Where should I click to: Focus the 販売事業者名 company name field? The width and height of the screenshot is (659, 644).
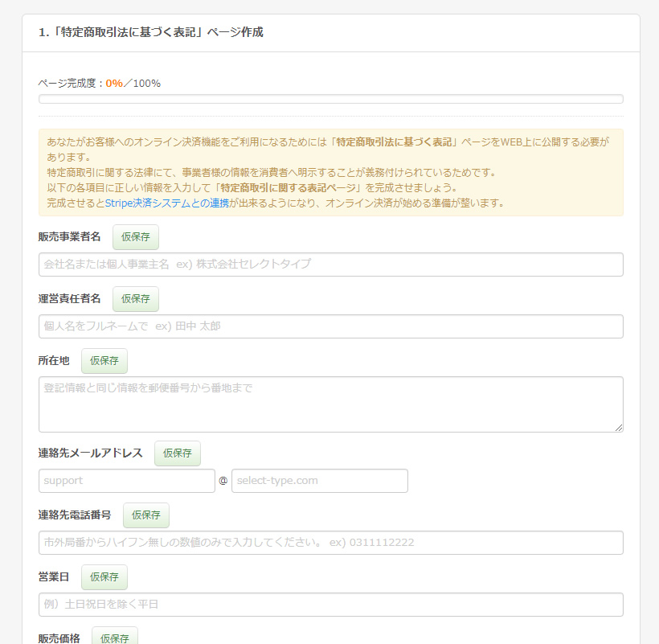click(330, 265)
